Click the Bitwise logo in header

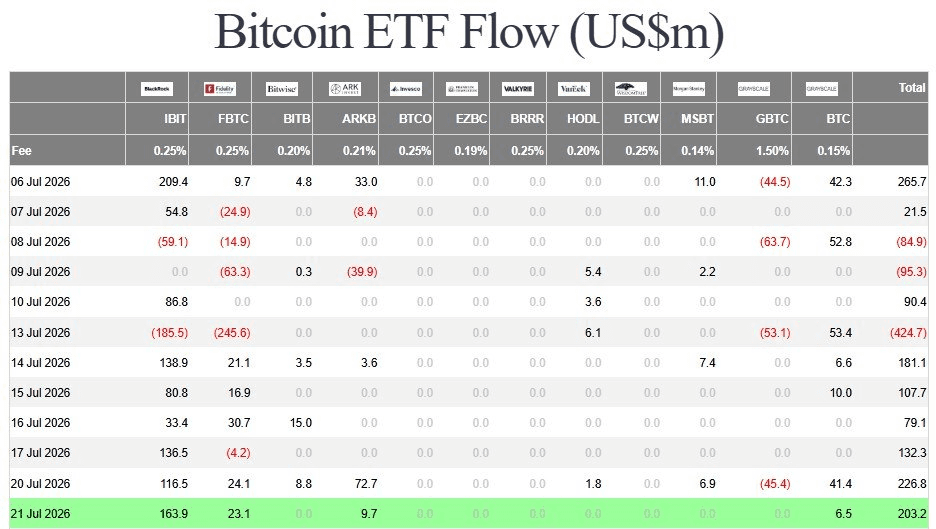click(282, 89)
